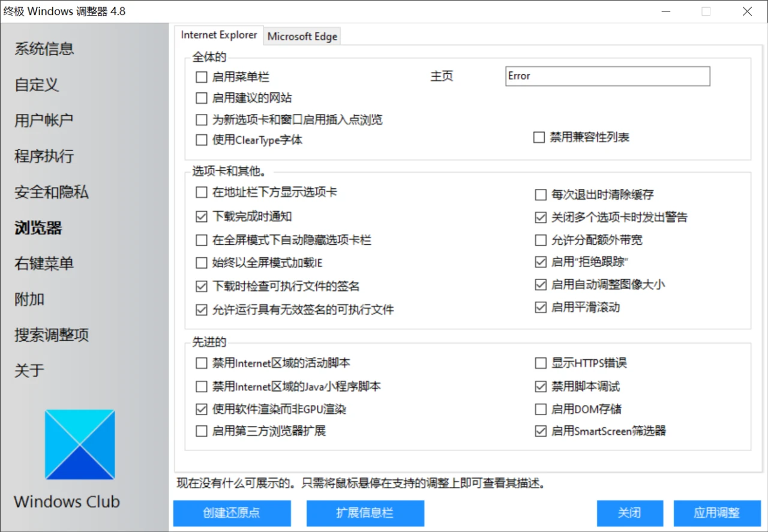Tick the 启用建议的网站 checkbox

point(202,98)
